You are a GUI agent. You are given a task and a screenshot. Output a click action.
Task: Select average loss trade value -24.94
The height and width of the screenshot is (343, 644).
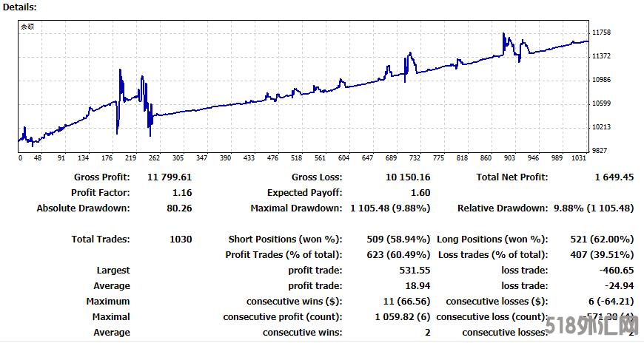click(620, 286)
